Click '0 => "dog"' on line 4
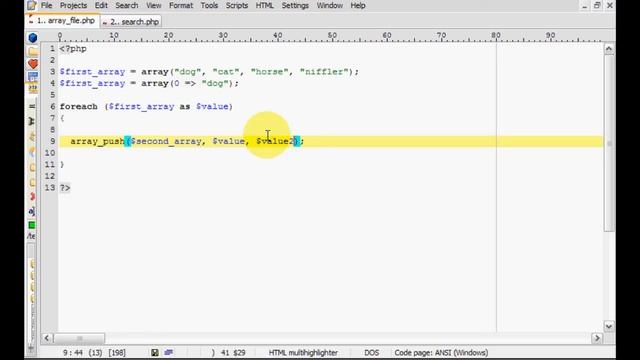640x360 pixels. pos(201,83)
